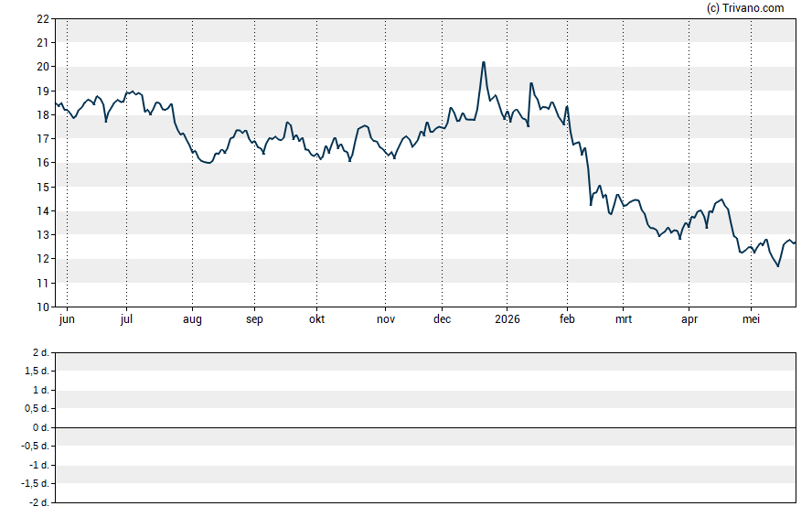This screenshot has width=812, height=517.
Task: Click the '-1 d.' lower axis label
Action: tap(38, 465)
